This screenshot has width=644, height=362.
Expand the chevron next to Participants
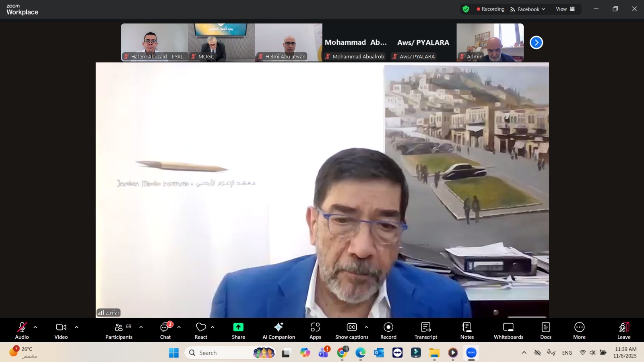pyautogui.click(x=141, y=327)
